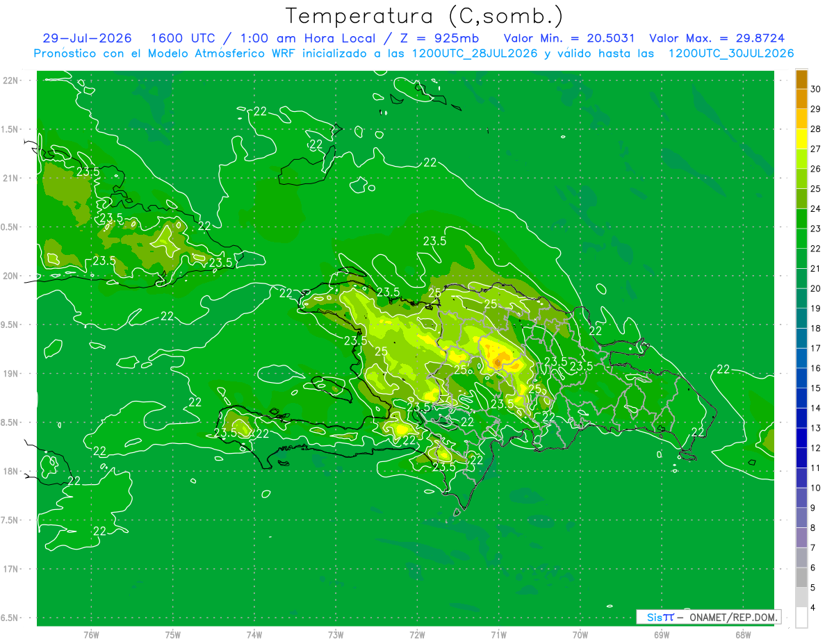Click 'Valor Max. = 29.8724' value
834x644 pixels.
point(717,38)
